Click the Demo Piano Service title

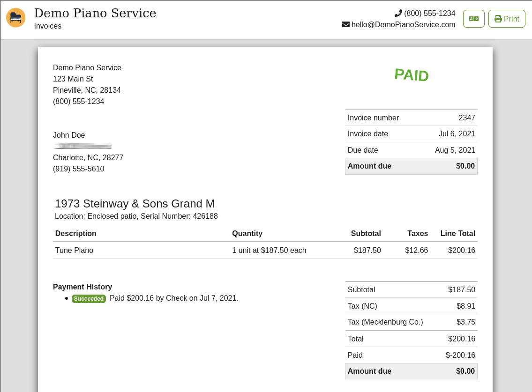tap(95, 13)
